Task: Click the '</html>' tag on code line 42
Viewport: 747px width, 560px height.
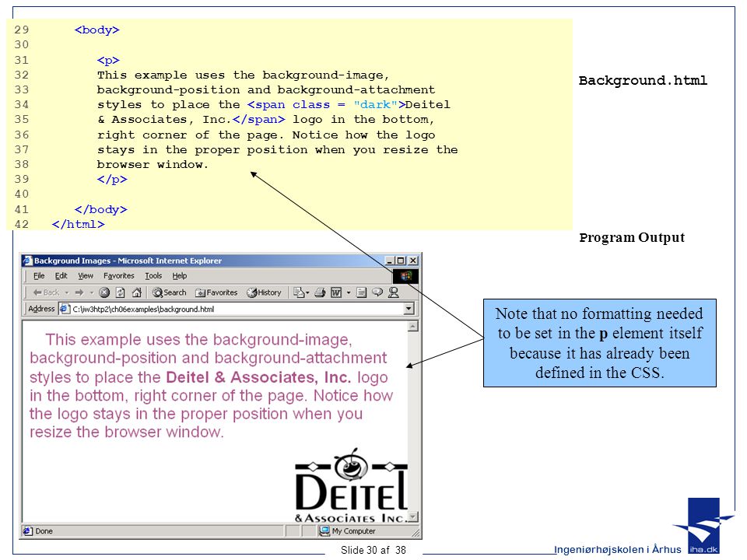Action: click(78, 224)
